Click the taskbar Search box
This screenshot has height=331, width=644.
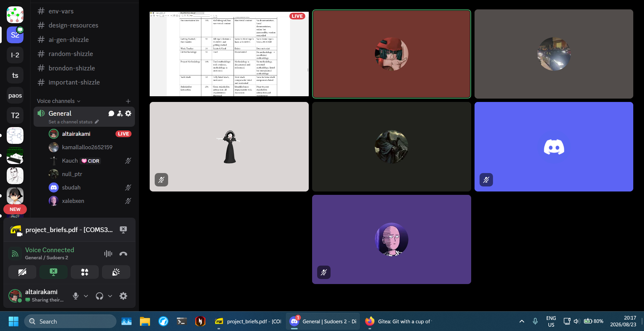click(70, 321)
